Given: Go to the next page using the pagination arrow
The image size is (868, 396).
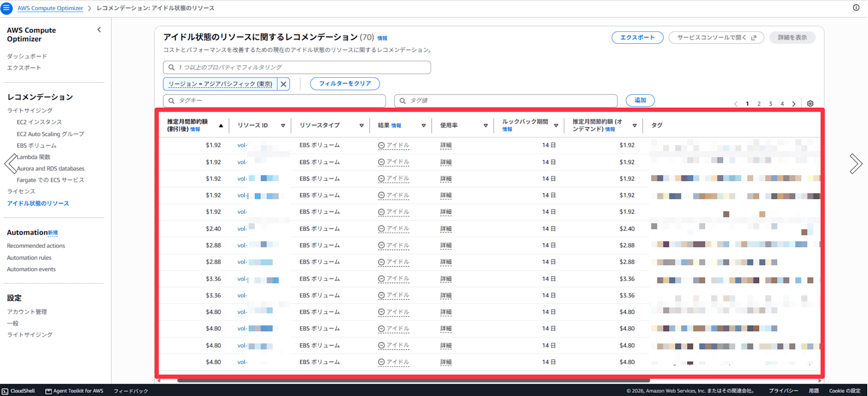Looking at the screenshot, I should pyautogui.click(x=794, y=104).
